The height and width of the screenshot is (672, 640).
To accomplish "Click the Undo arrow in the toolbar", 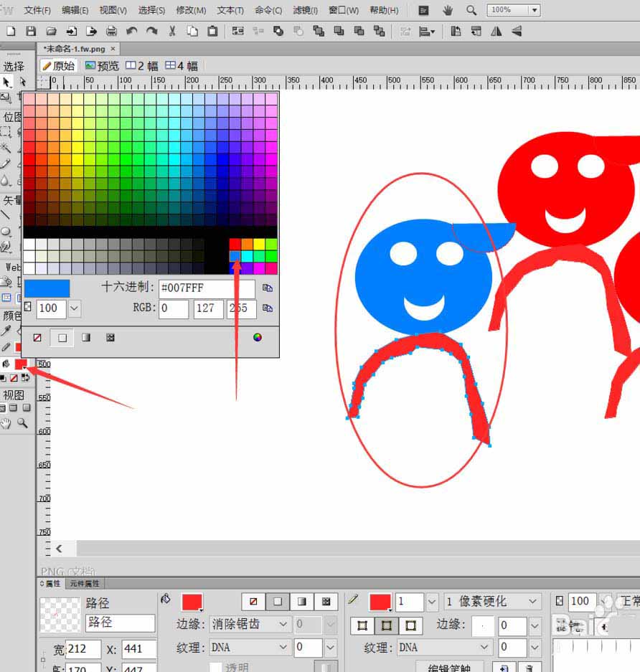I will click(x=131, y=32).
